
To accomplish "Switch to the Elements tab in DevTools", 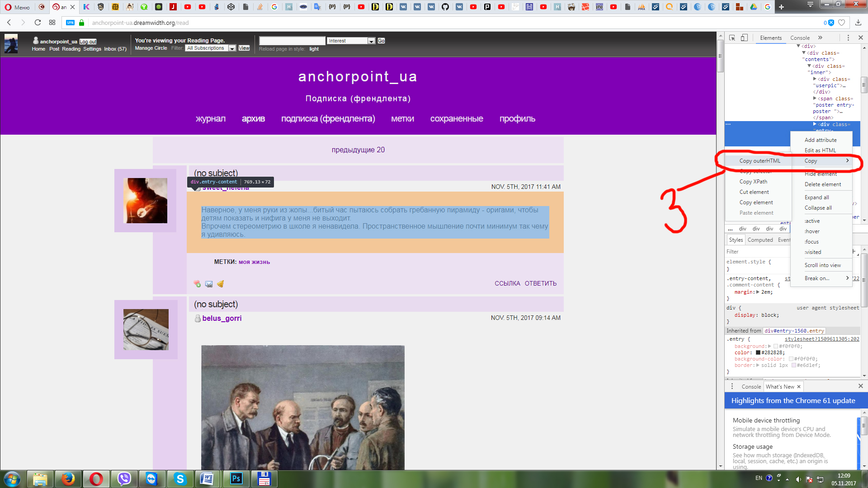I will tap(770, 38).
